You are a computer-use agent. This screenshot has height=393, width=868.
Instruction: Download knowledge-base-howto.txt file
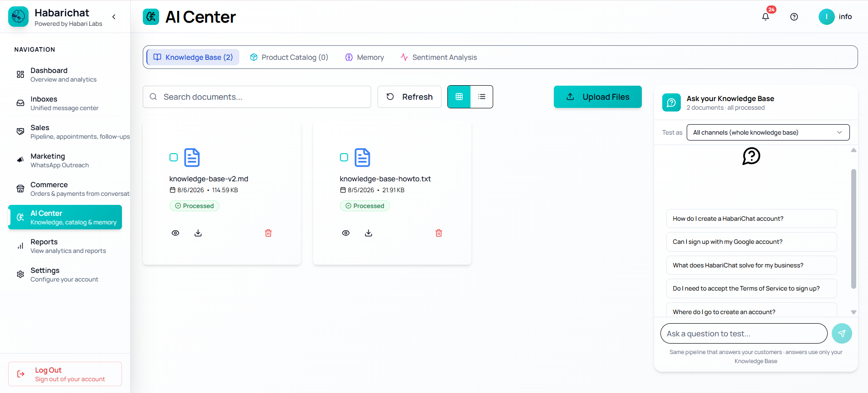pyautogui.click(x=369, y=233)
